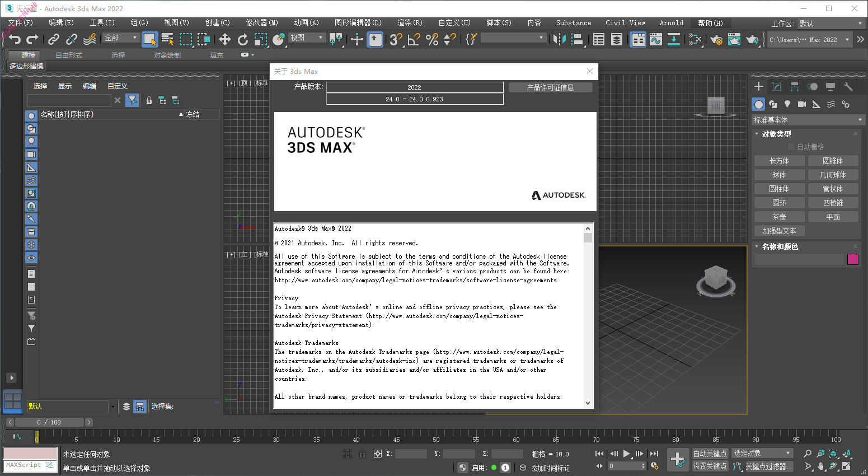
Task: Choose the Bind to Space Warp tool
Action: coord(90,39)
